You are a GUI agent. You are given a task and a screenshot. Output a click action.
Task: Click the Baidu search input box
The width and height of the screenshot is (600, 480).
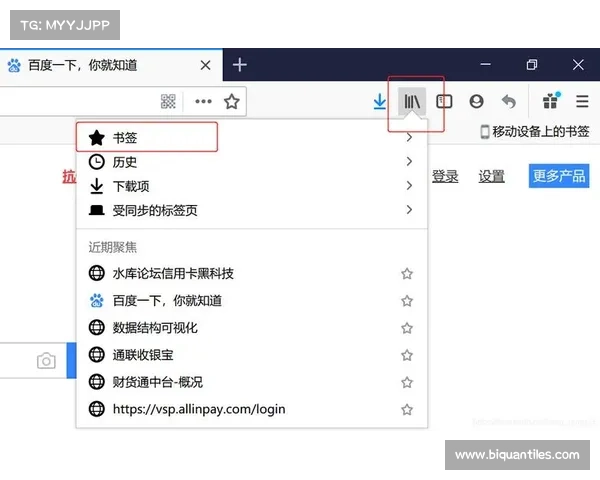tap(33, 361)
